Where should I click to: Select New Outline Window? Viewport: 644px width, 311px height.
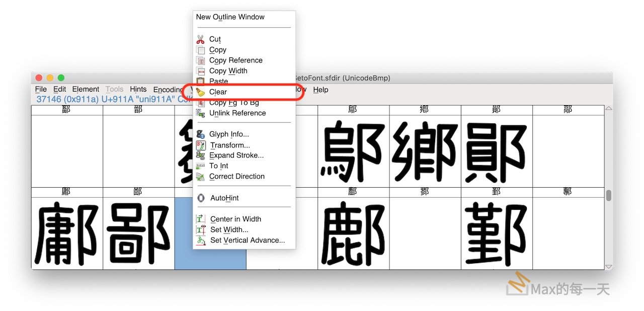click(230, 17)
